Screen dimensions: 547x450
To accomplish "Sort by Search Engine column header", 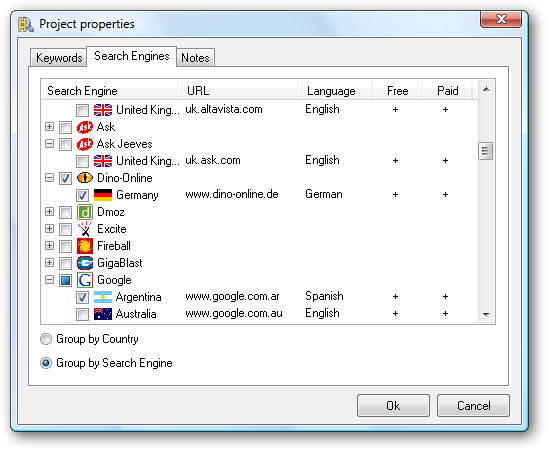I will pyautogui.click(x=112, y=91).
